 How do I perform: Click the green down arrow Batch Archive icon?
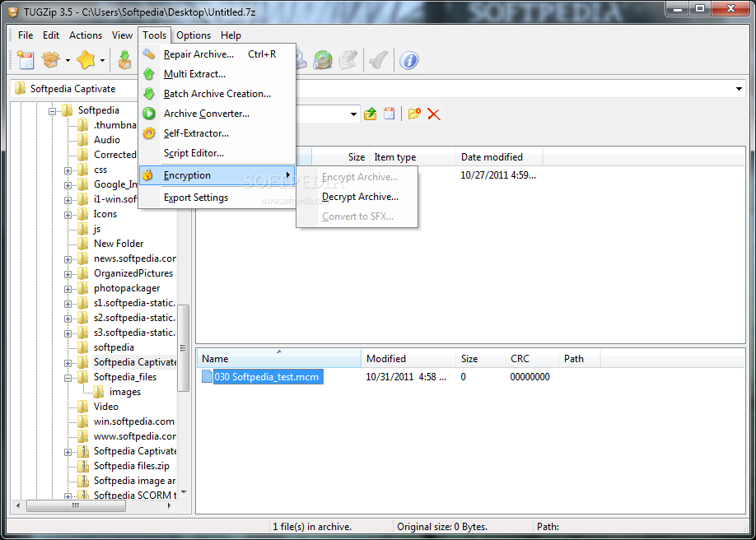point(149,94)
